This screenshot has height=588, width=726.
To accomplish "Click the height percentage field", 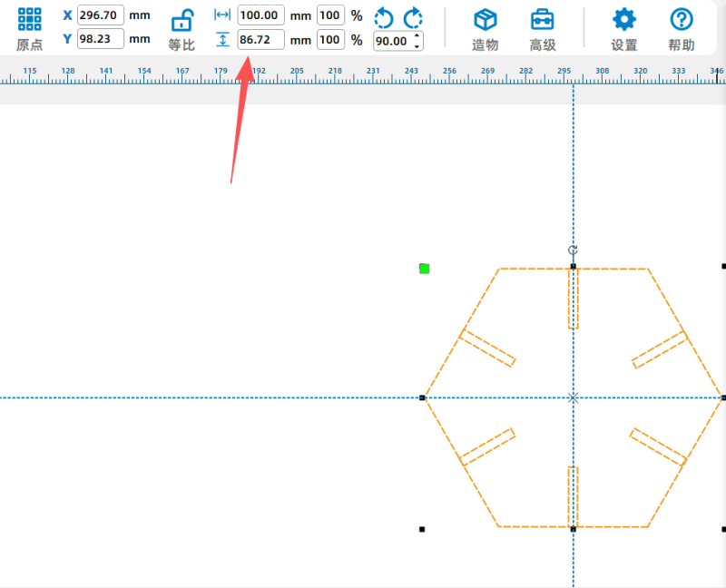I will pyautogui.click(x=330, y=40).
